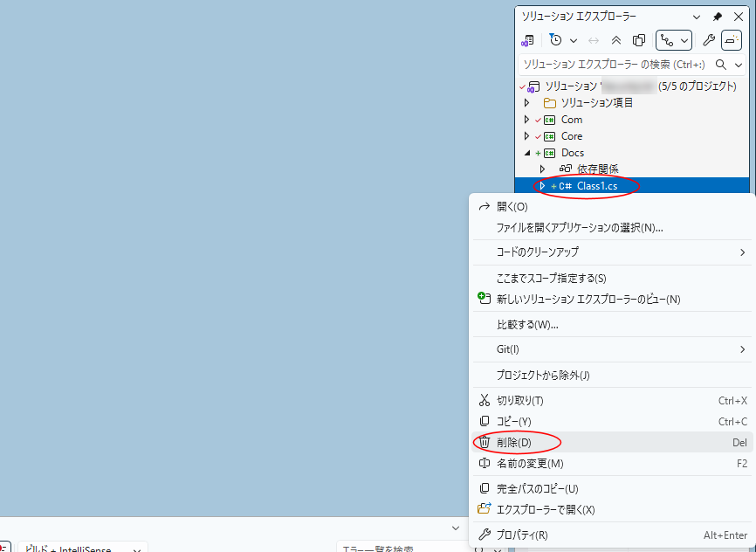This screenshot has height=552, width=756.
Task: Click the show all files icon
Action: click(639, 40)
